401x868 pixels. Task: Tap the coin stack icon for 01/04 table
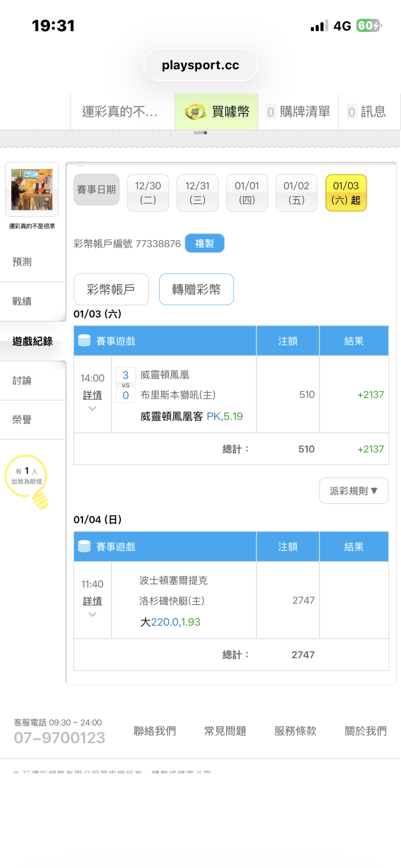(x=84, y=546)
